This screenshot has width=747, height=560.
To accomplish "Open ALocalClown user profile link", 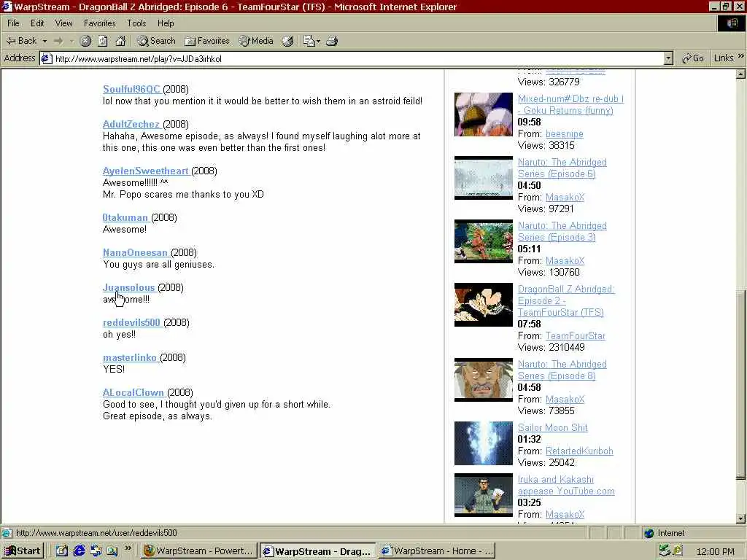I will click(x=133, y=392).
